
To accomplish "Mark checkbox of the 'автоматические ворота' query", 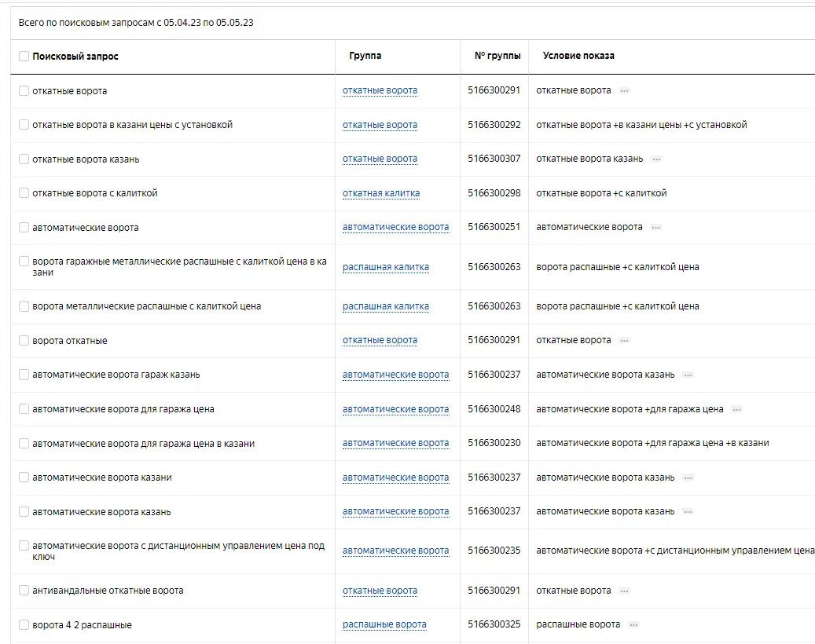I will coord(24,228).
